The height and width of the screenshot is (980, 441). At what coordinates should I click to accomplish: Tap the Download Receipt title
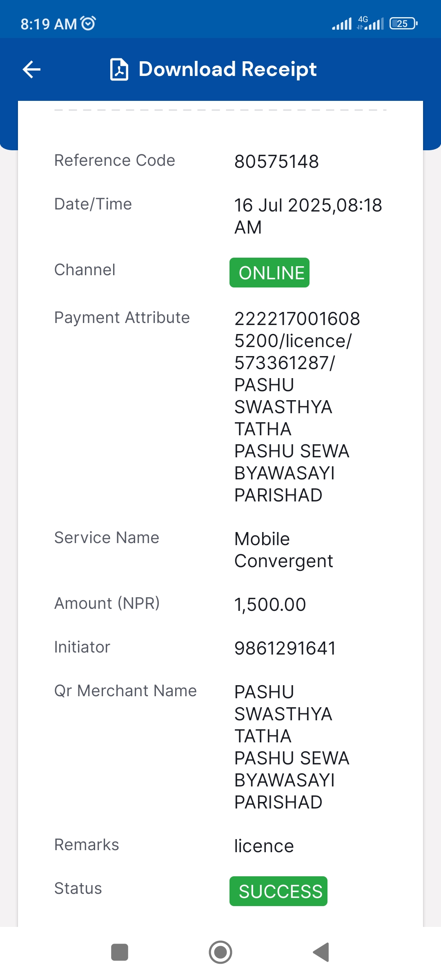(227, 69)
